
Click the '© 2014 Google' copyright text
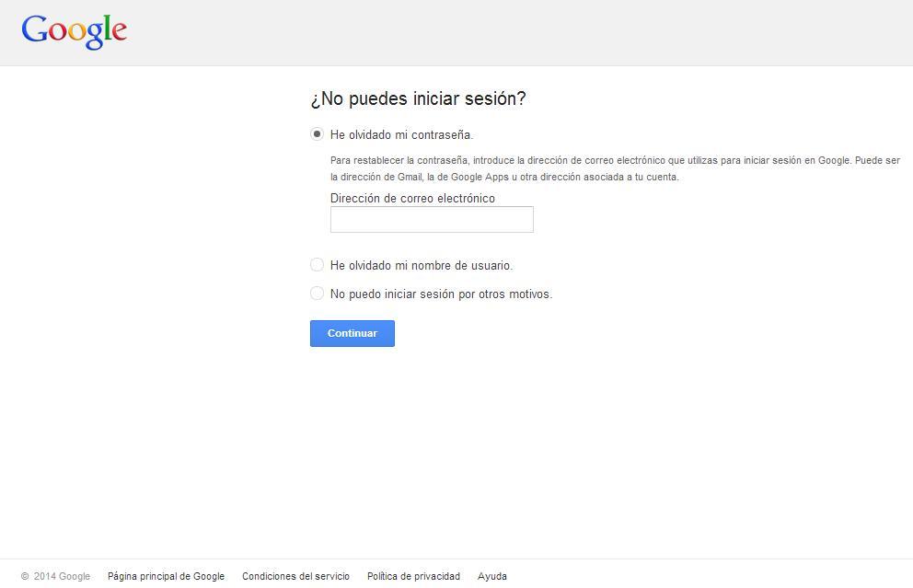click(56, 576)
